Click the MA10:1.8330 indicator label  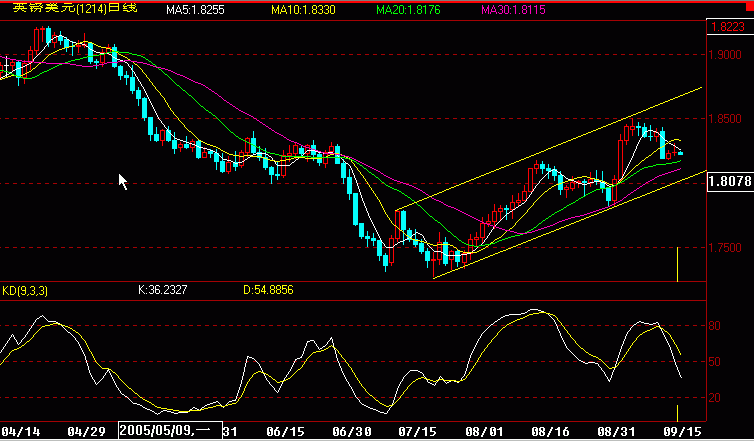point(303,10)
